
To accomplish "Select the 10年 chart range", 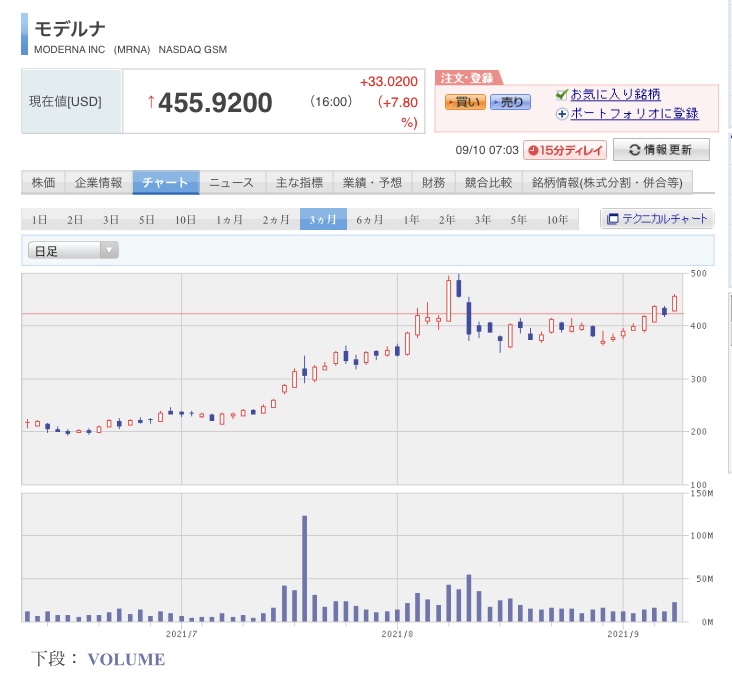I will [557, 219].
